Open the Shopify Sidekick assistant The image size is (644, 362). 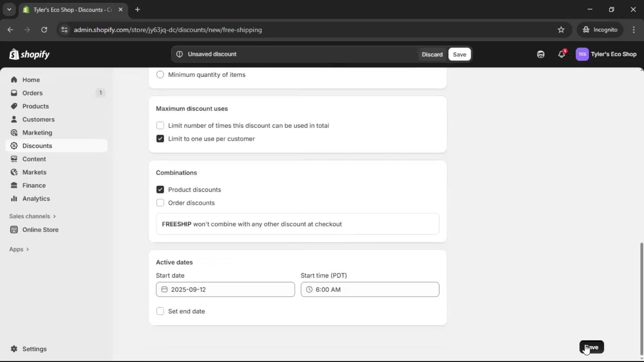(x=540, y=54)
